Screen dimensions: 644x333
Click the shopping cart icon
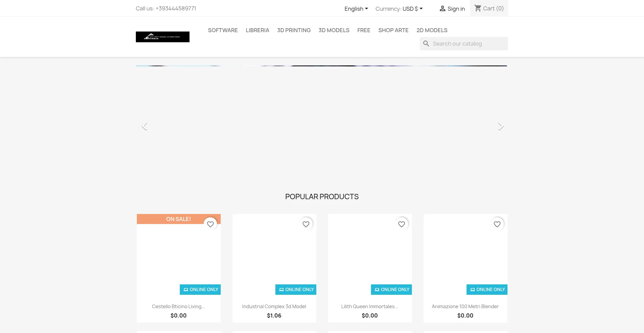pos(478,8)
